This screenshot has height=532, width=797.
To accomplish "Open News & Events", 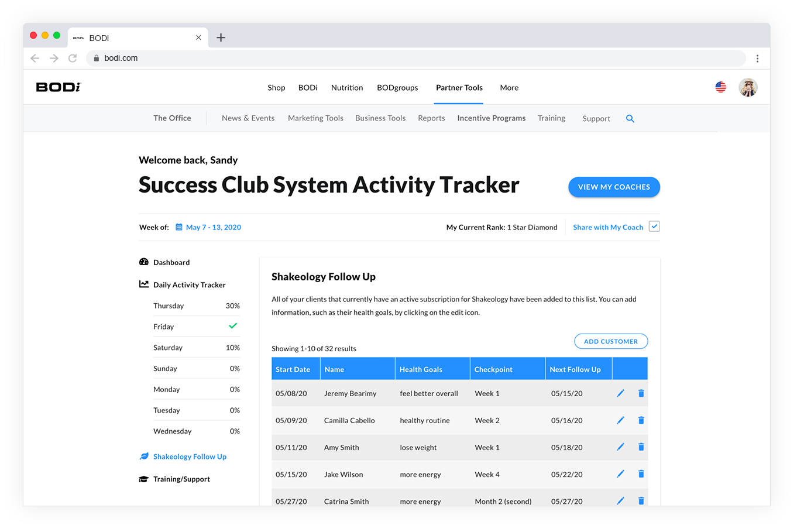I will coord(248,118).
